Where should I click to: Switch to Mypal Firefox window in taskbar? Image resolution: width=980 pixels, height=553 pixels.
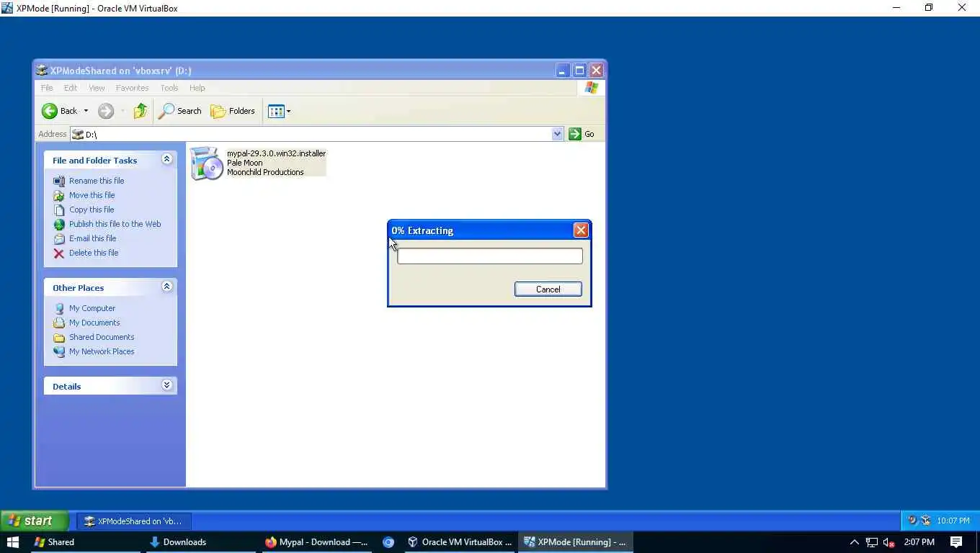316,542
